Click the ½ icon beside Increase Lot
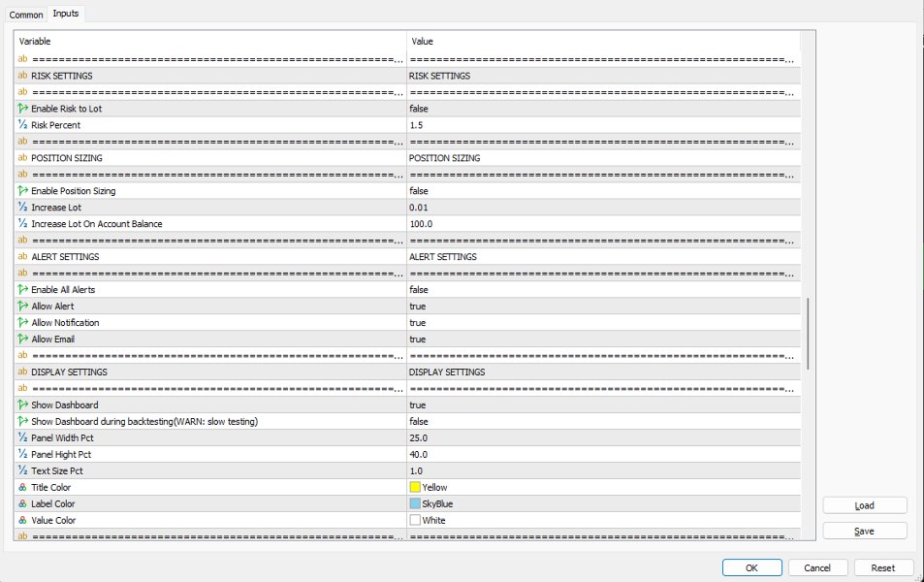 coord(23,207)
